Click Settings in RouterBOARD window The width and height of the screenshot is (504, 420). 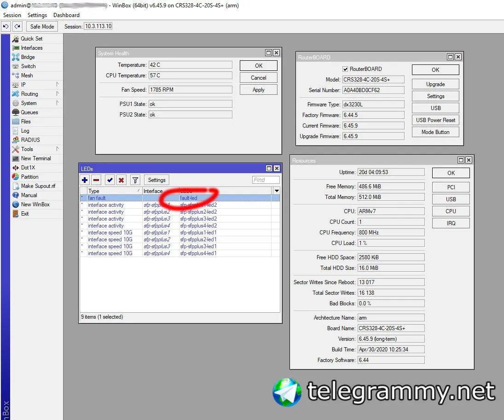coord(435,96)
